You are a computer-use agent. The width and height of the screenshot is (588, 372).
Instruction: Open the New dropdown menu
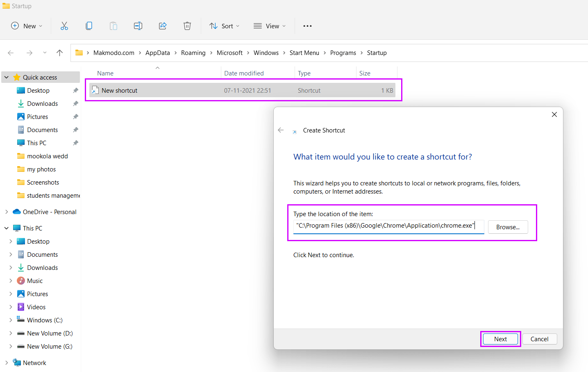coord(27,26)
